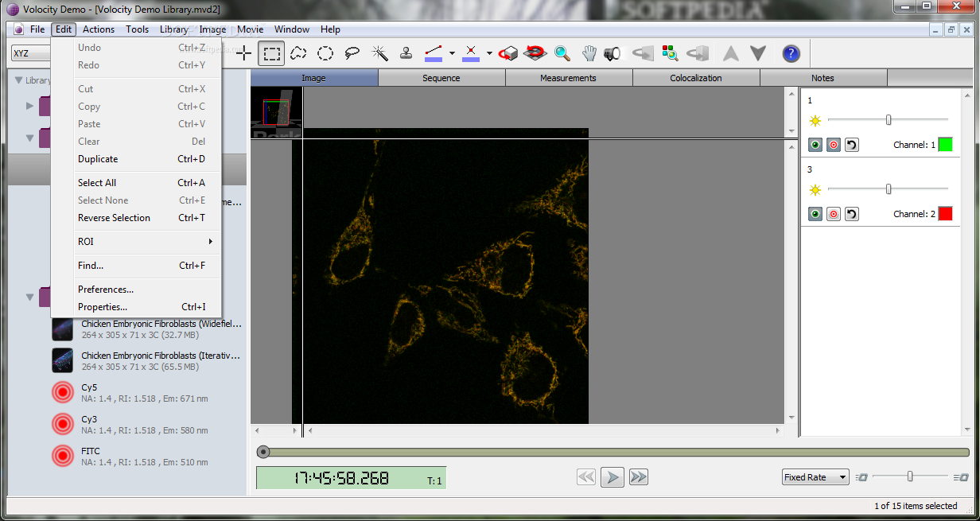Viewport: 980px width, 521px height.
Task: Open the Movie menu
Action: [251, 29]
